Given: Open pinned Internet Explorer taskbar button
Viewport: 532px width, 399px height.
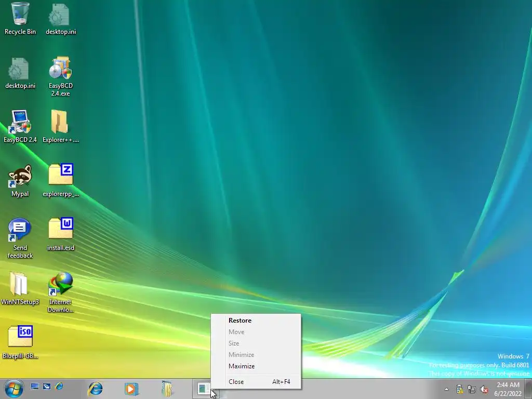Looking at the screenshot, I should coord(96,389).
